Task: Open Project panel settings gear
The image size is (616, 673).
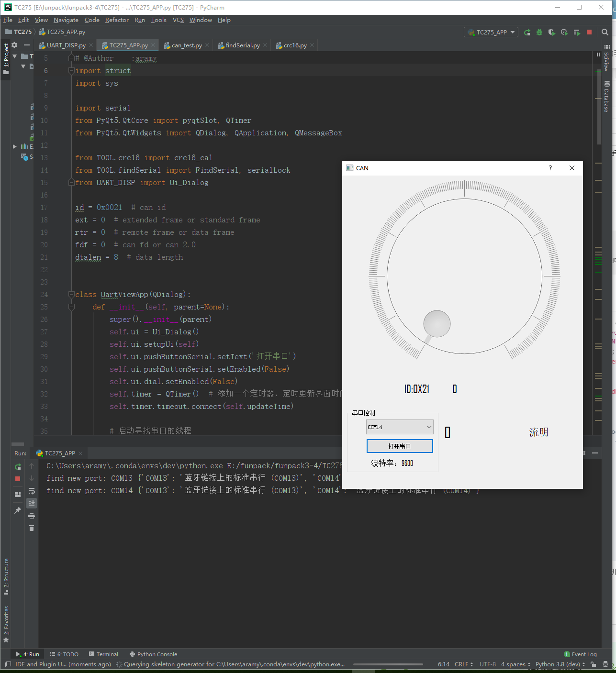Action: [14, 45]
